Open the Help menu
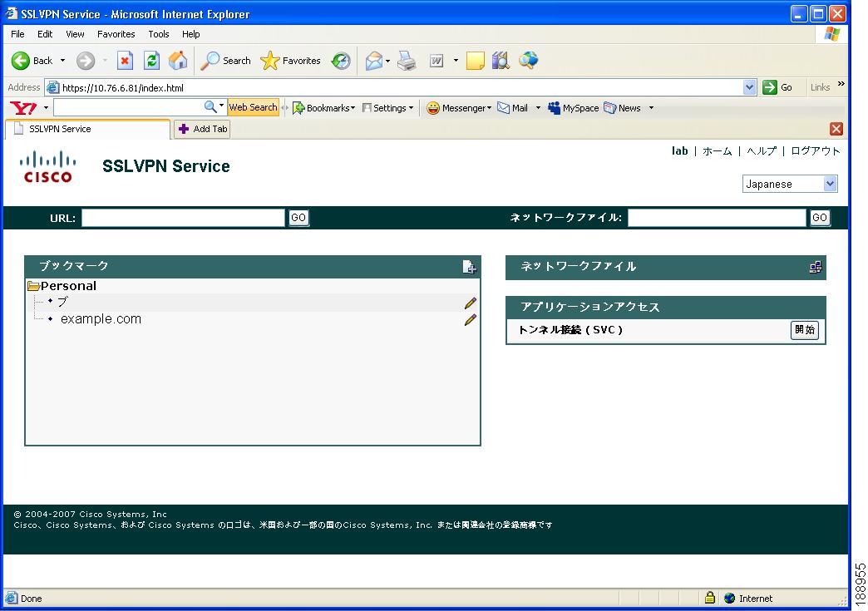This screenshot has height=611, width=868. click(x=190, y=34)
